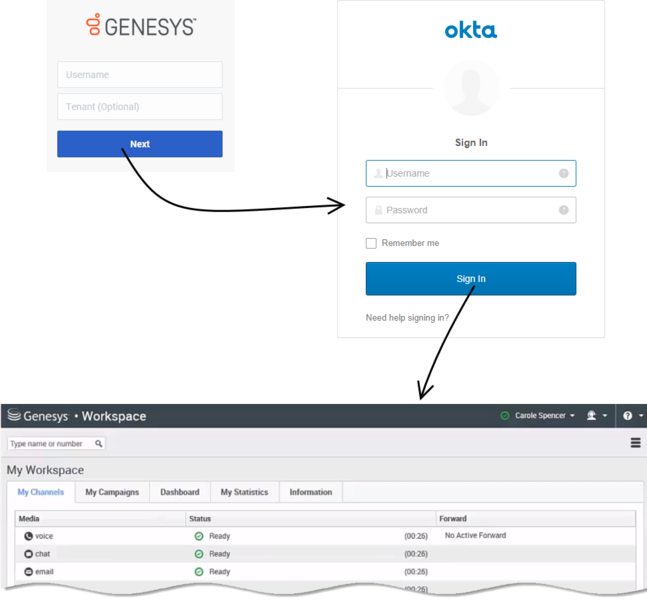Click the Okta logo
The height and width of the screenshot is (600, 647).
[x=471, y=31]
